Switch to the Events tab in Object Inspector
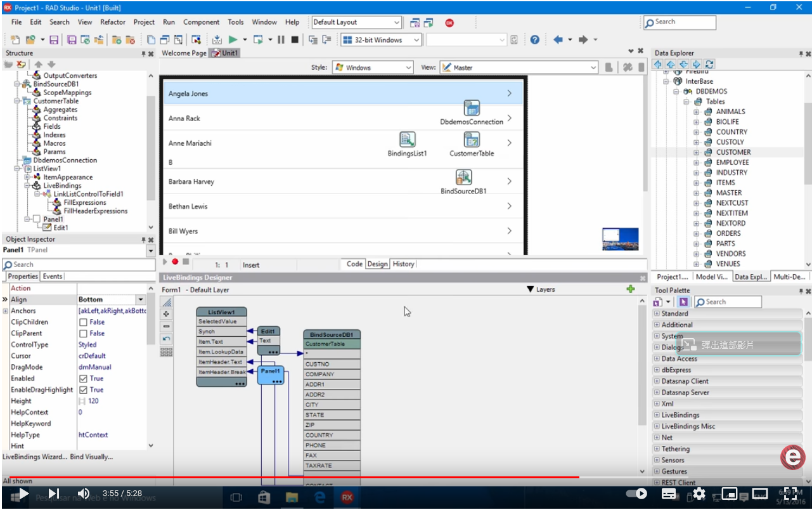The width and height of the screenshot is (812, 510). [x=52, y=277]
